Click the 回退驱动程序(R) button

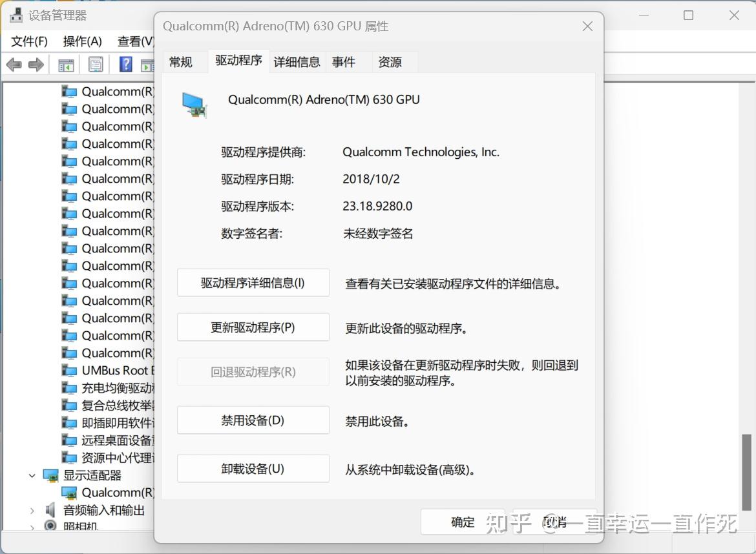253,372
